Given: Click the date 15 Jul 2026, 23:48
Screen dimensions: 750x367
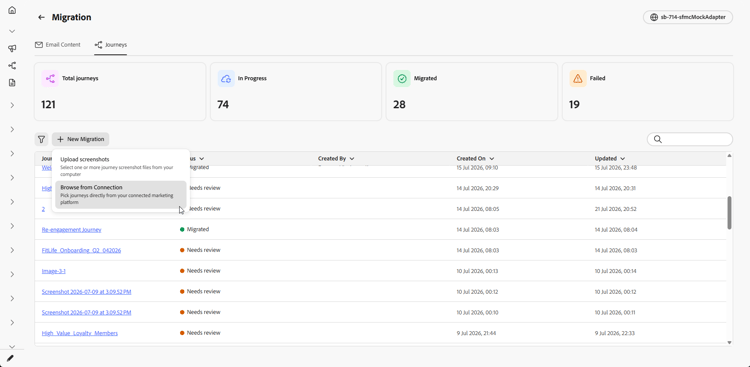Looking at the screenshot, I should click(x=616, y=168).
